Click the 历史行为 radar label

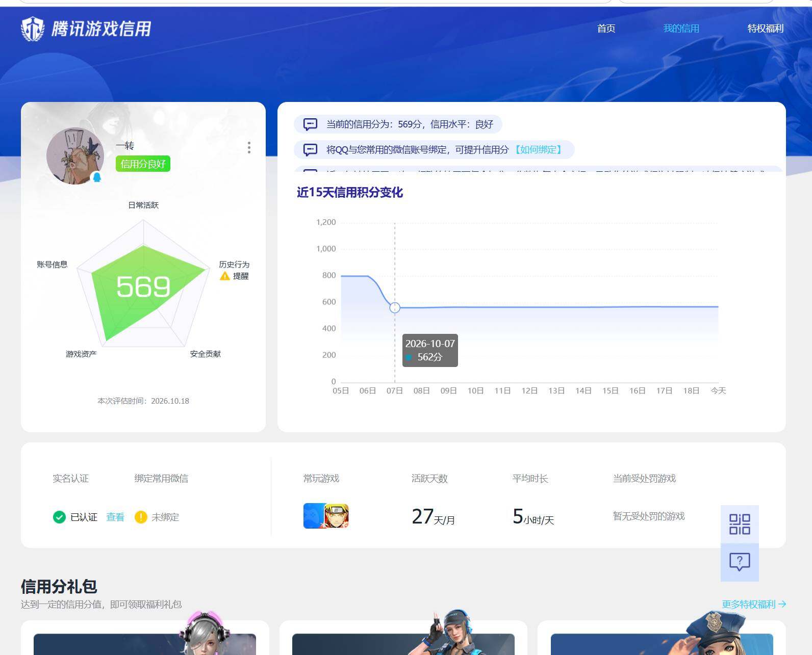click(x=234, y=264)
